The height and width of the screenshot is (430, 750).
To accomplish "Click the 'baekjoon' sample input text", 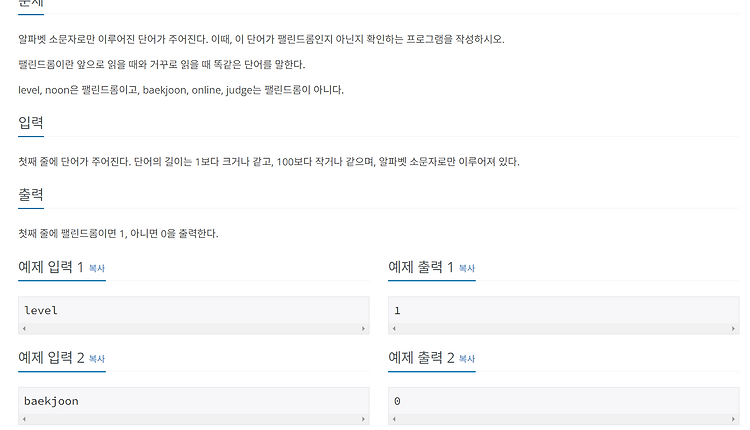I will click(x=51, y=401).
